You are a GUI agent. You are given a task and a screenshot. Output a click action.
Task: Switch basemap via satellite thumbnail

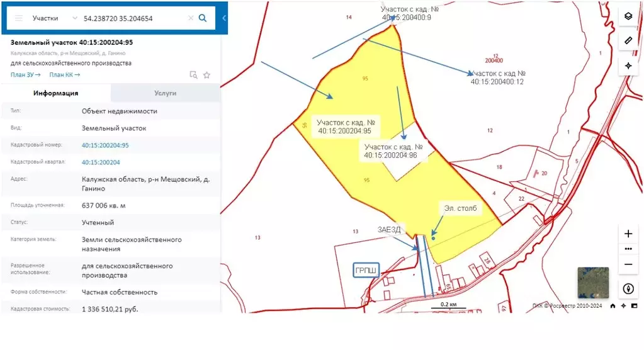[x=593, y=283]
